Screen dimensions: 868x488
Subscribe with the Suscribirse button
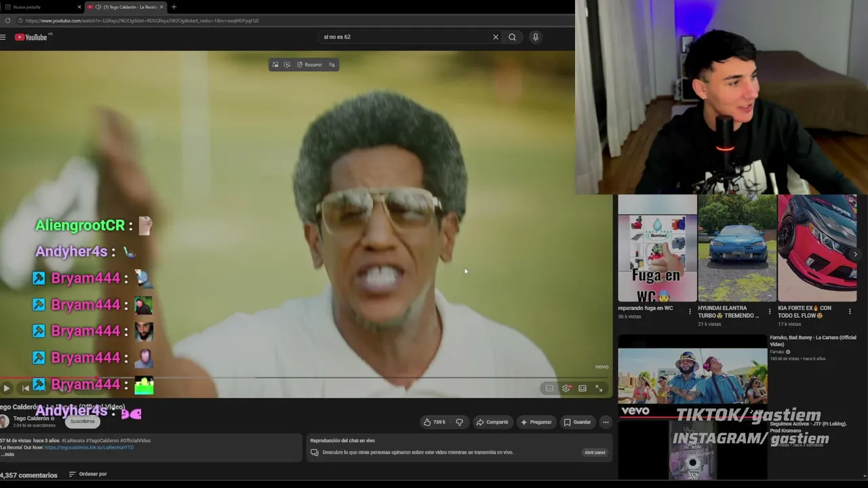[83, 422]
